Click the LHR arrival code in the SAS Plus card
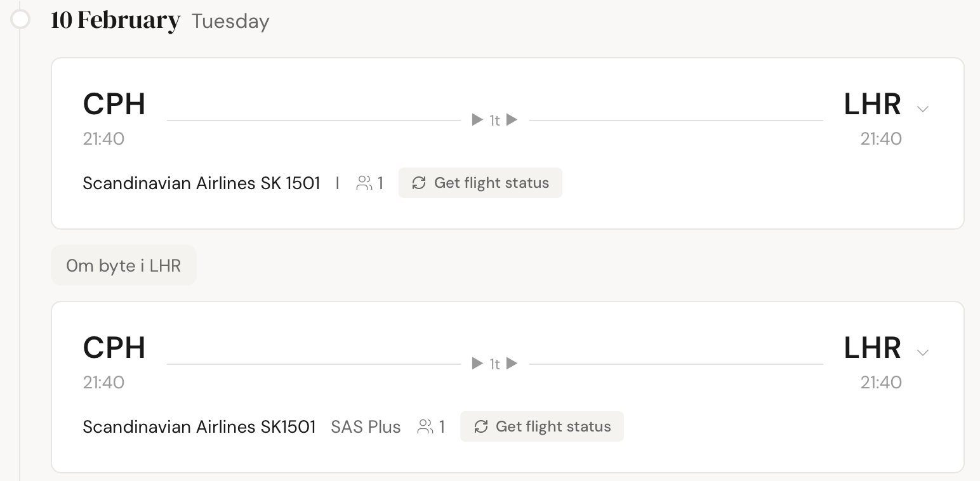 872,348
